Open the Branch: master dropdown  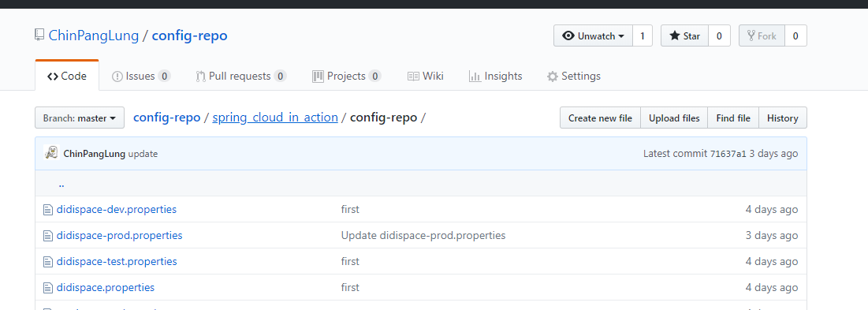(80, 118)
